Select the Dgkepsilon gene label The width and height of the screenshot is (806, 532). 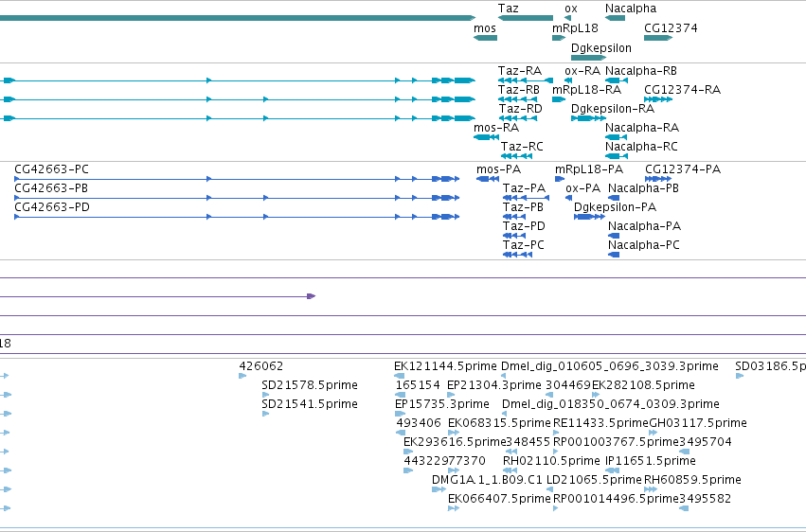pos(601,47)
